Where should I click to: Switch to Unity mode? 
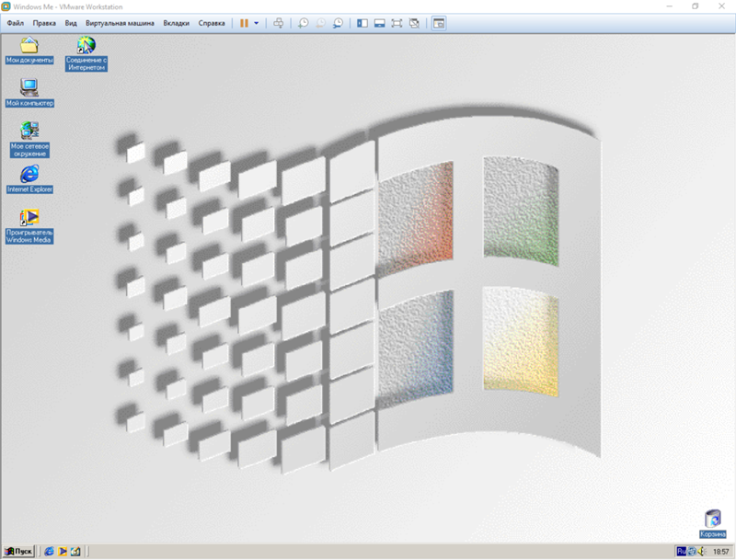[x=415, y=23]
